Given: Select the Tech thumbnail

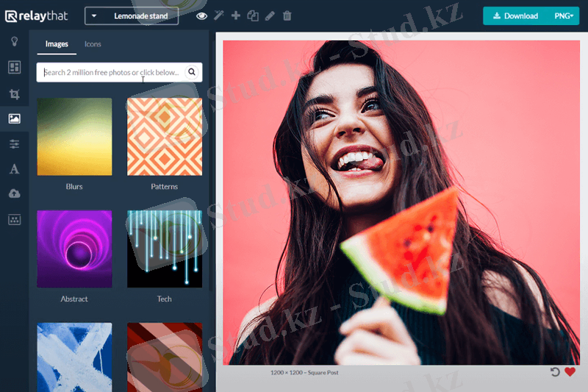Looking at the screenshot, I should point(165,249).
